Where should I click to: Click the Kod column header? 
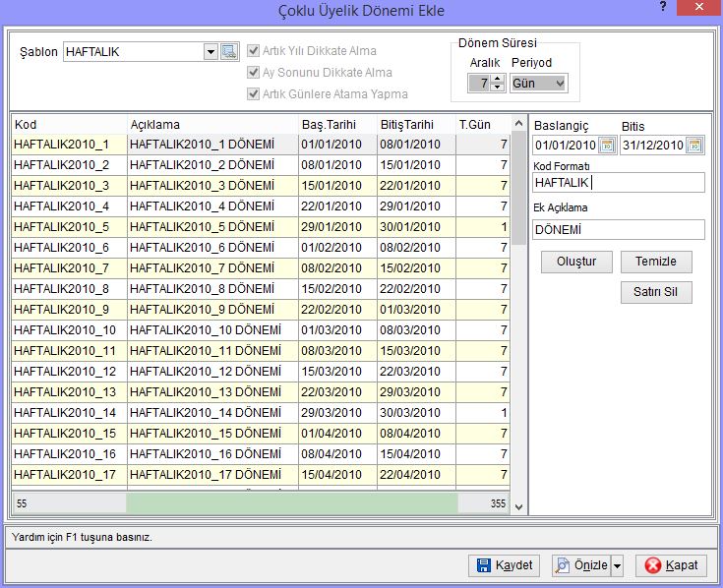69,125
